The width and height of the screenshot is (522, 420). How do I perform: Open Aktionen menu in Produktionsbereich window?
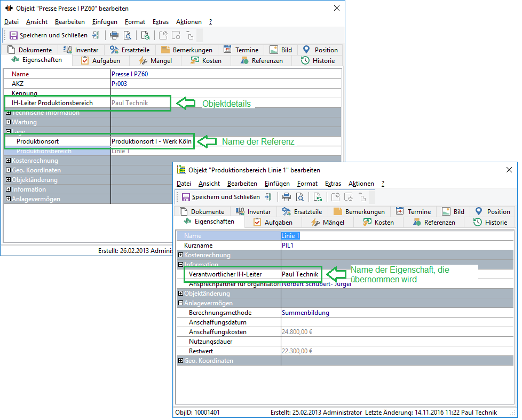361,184
